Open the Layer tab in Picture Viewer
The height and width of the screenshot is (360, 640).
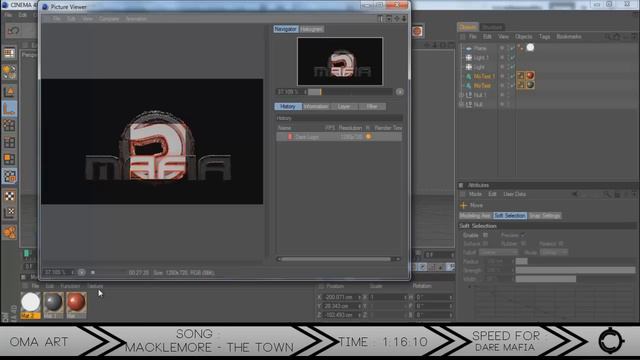coord(344,107)
